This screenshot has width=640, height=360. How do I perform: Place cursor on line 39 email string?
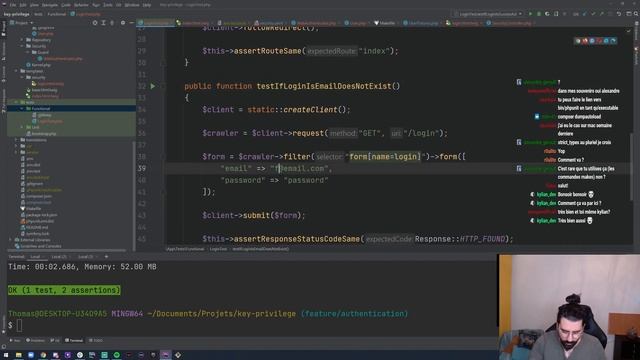point(301,169)
